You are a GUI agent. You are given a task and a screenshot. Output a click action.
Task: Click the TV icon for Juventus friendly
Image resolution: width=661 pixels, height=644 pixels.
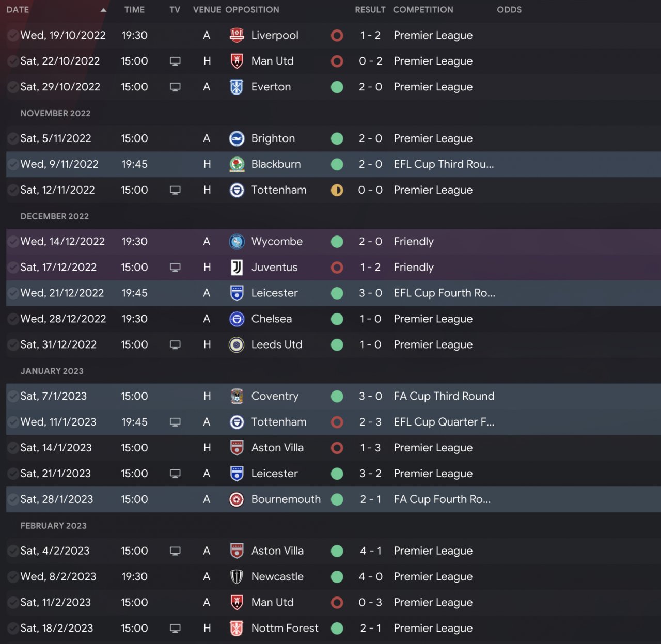coord(175,268)
